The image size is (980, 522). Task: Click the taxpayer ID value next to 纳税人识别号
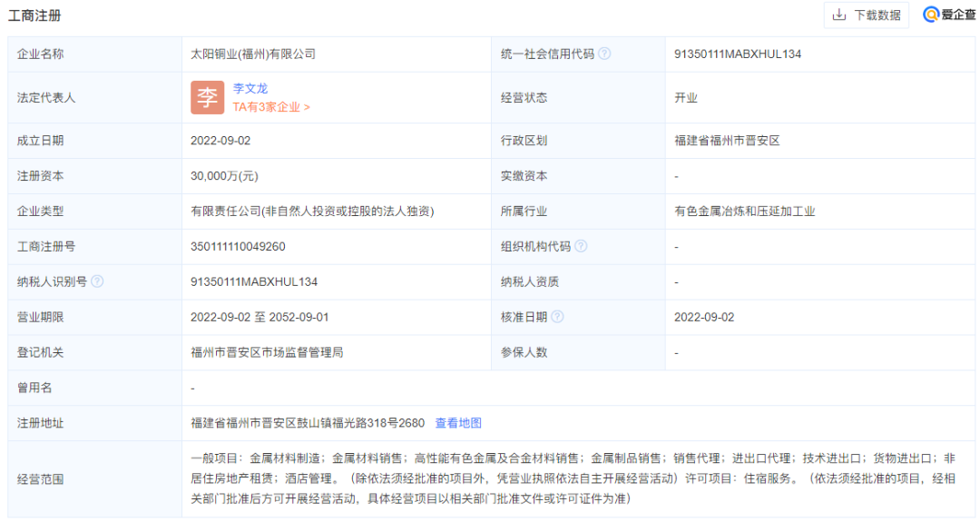pos(254,282)
